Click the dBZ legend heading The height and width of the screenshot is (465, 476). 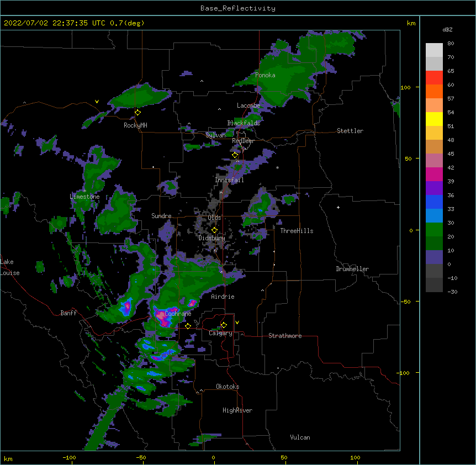(x=447, y=29)
